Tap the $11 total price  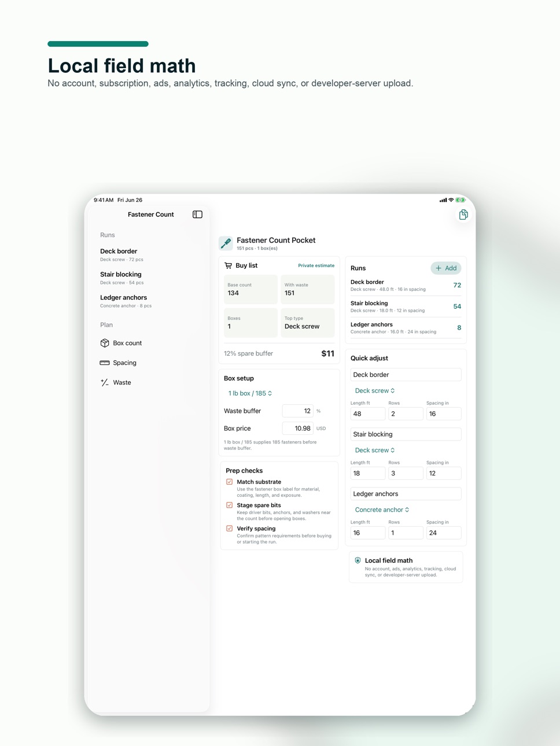pyautogui.click(x=327, y=353)
